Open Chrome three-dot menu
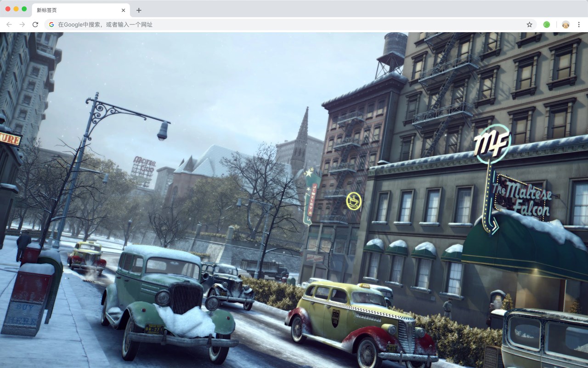The image size is (588, 368). (x=579, y=24)
